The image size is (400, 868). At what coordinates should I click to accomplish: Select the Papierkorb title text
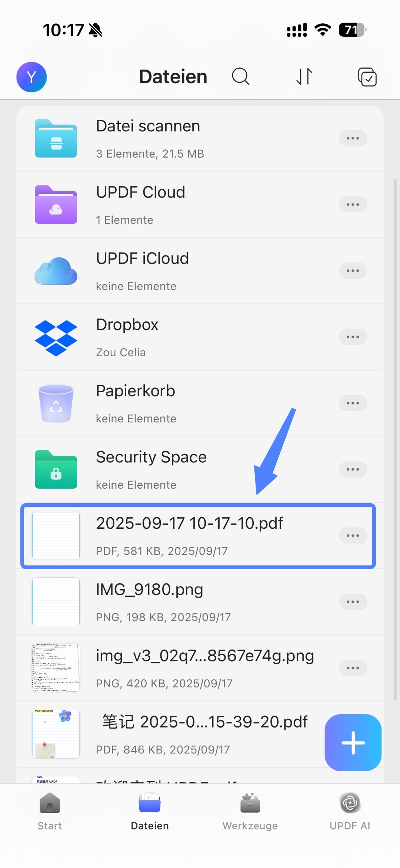pyautogui.click(x=135, y=391)
